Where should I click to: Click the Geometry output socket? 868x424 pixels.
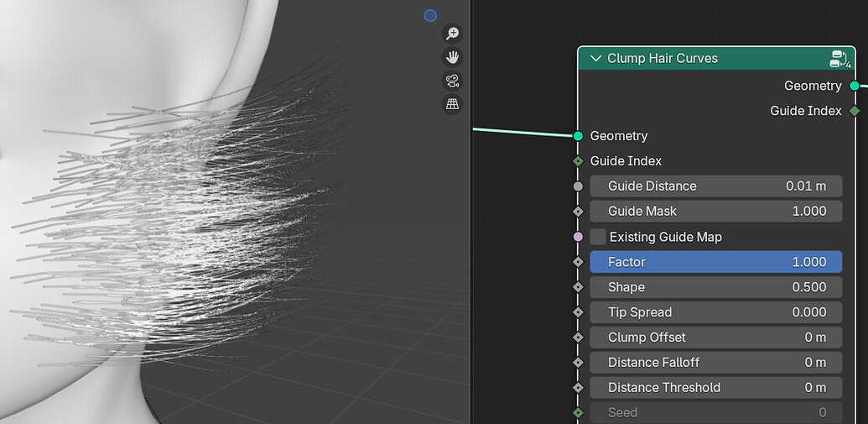tap(855, 86)
